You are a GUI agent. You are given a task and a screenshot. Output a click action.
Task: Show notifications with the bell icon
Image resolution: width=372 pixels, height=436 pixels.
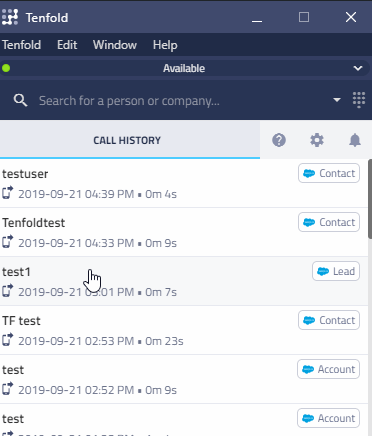[355, 140]
